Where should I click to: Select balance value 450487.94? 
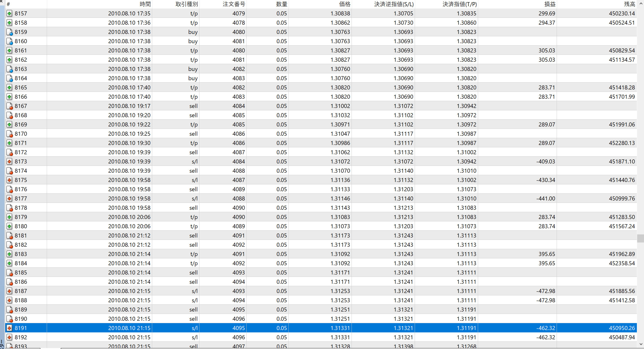pyautogui.click(x=622, y=337)
